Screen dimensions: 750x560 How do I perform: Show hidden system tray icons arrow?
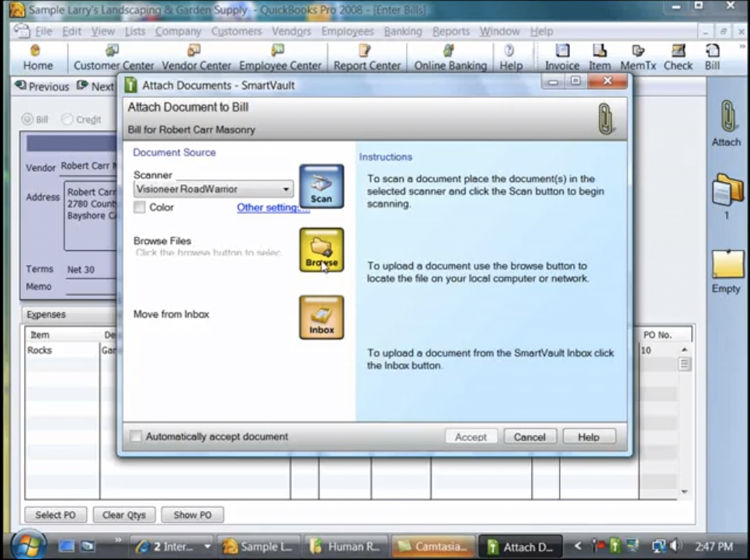[x=577, y=547]
